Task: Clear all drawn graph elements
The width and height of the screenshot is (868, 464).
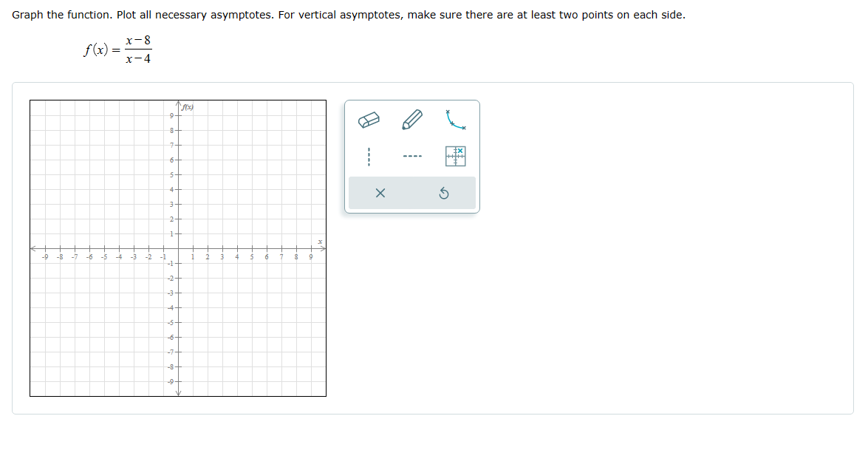Action: click(x=381, y=192)
